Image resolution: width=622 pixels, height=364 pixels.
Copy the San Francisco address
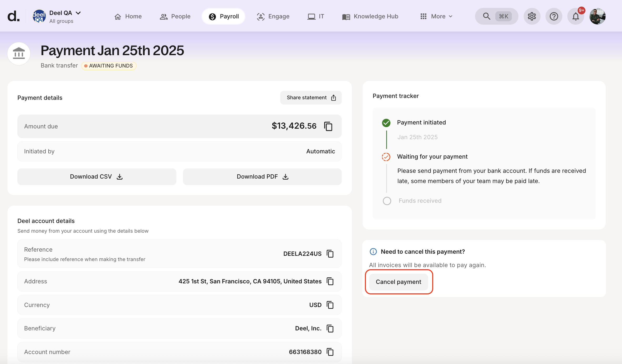[330, 281]
